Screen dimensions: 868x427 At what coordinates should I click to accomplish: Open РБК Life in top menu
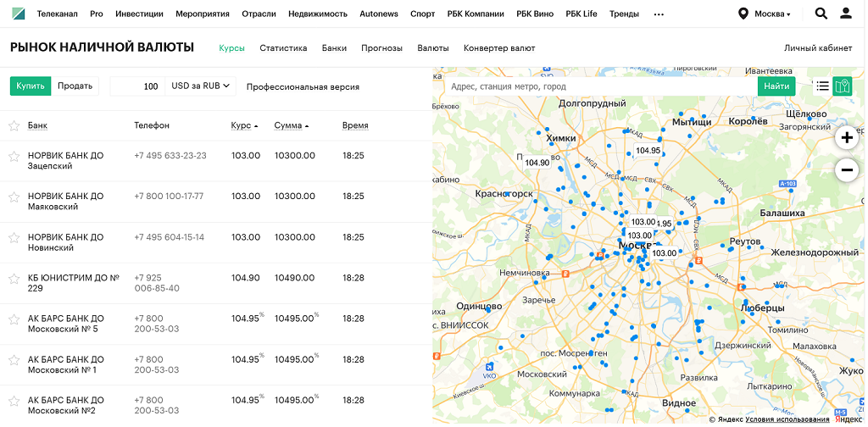click(581, 14)
